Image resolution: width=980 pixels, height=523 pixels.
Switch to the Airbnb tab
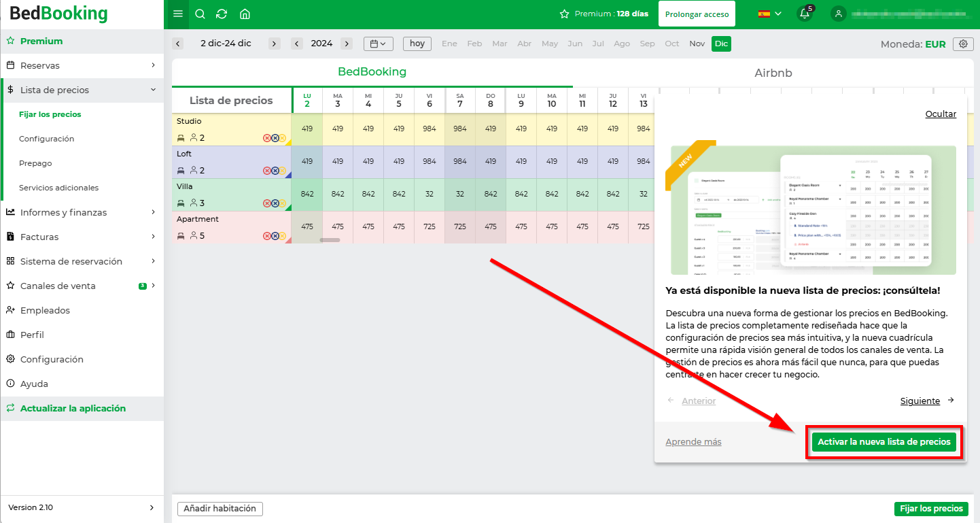pyautogui.click(x=773, y=73)
